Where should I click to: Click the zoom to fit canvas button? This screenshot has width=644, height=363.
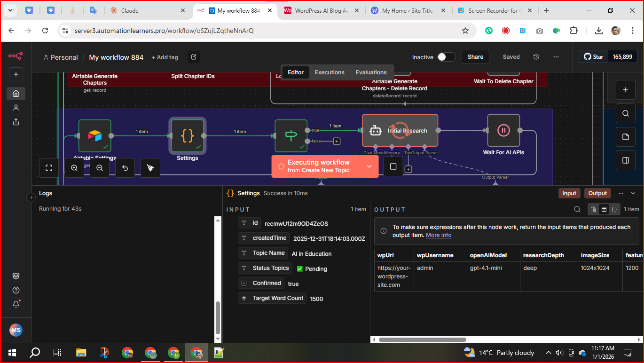click(x=49, y=168)
